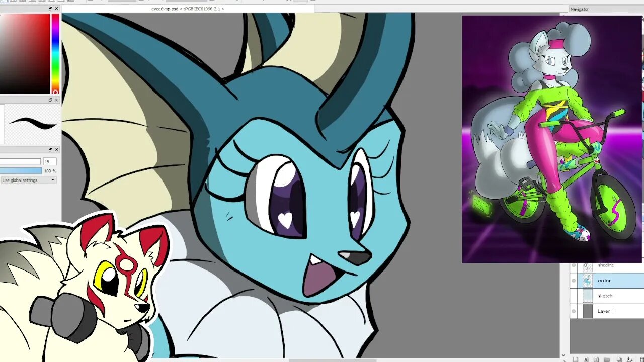The height and width of the screenshot is (362, 644).
Task: Close the brush preview panel
Action: 56,100
